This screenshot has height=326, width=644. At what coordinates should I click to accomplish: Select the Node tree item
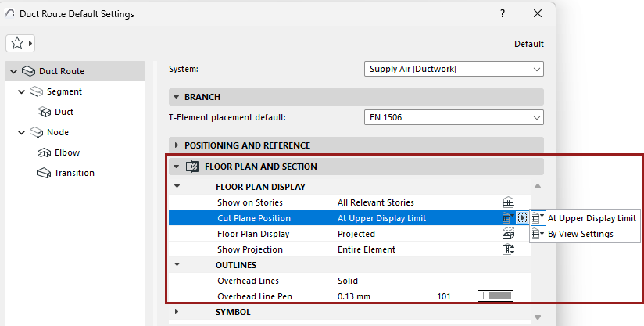click(x=58, y=132)
